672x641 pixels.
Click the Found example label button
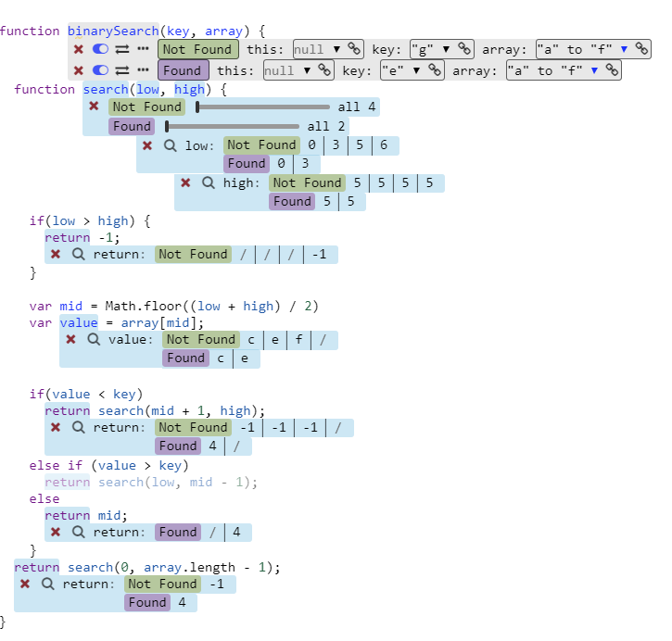pos(183,70)
